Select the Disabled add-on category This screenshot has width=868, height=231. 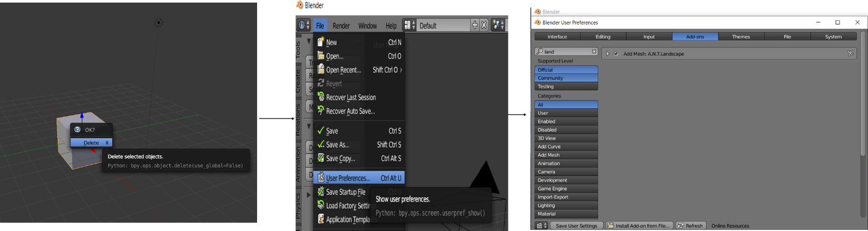point(566,130)
